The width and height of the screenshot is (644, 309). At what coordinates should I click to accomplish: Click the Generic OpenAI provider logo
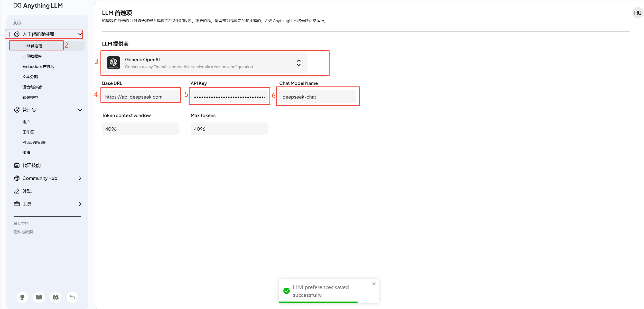click(x=114, y=63)
